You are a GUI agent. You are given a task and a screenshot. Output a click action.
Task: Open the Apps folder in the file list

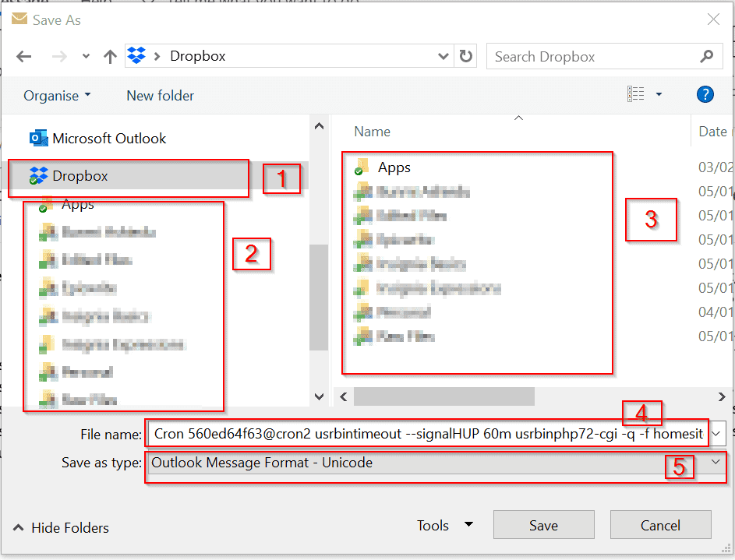(394, 167)
